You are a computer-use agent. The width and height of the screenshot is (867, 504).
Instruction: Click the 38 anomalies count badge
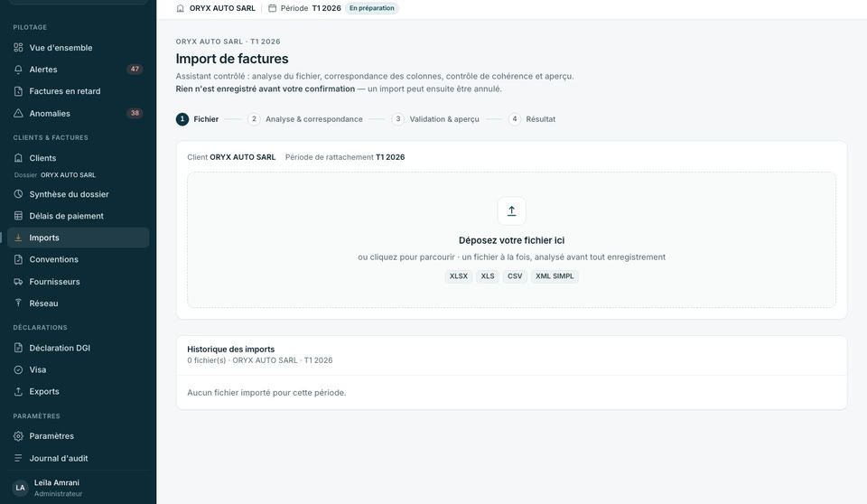(x=135, y=113)
